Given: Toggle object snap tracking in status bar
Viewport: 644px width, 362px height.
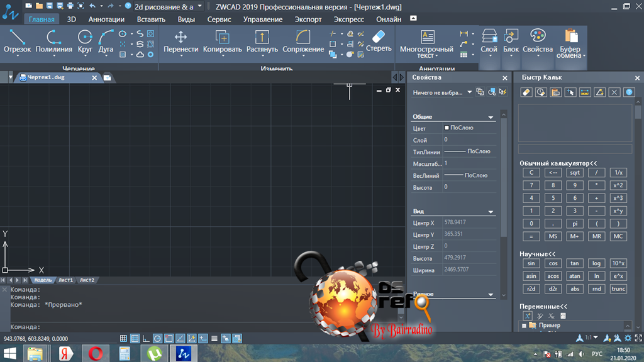Looking at the screenshot, I should coord(180,339).
